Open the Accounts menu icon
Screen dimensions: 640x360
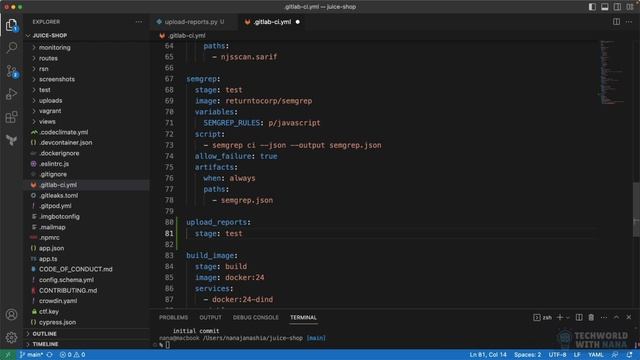[11, 315]
